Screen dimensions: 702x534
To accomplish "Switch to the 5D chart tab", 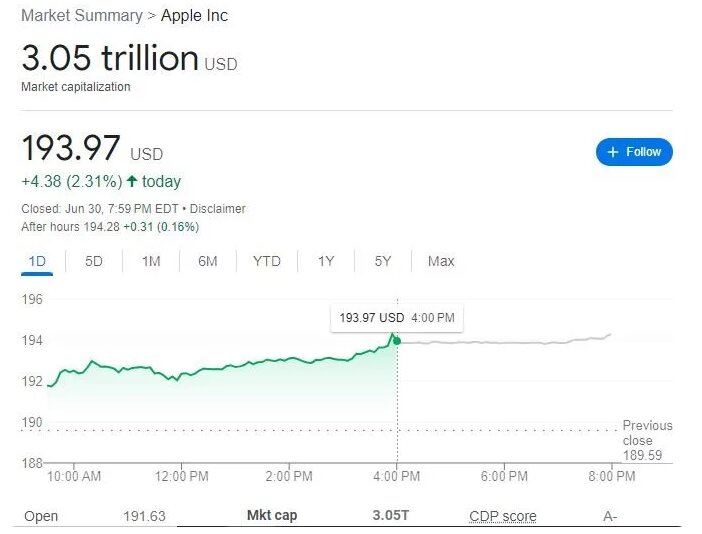I will [94, 262].
